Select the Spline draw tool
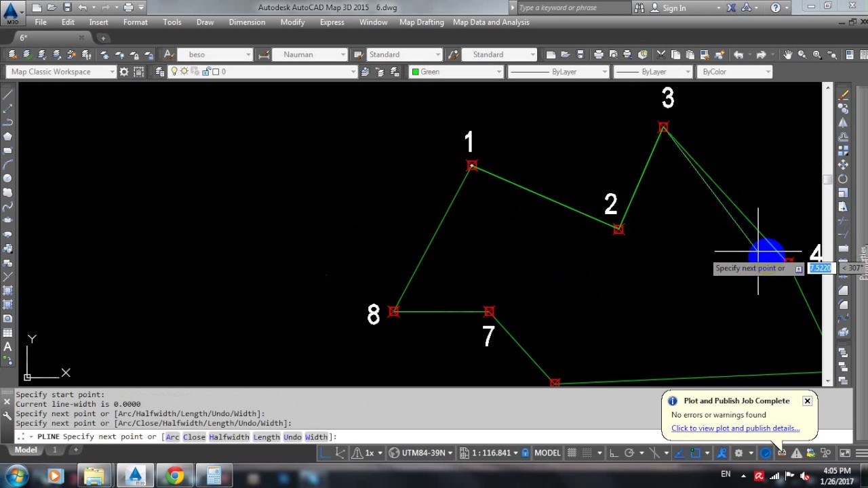Image resolution: width=868 pixels, height=488 pixels. click(x=8, y=207)
